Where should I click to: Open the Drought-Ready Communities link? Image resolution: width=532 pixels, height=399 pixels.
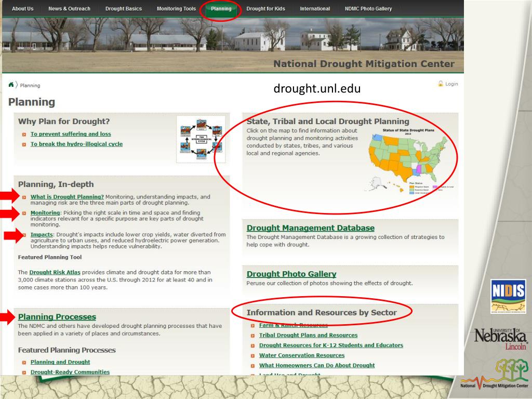point(70,372)
